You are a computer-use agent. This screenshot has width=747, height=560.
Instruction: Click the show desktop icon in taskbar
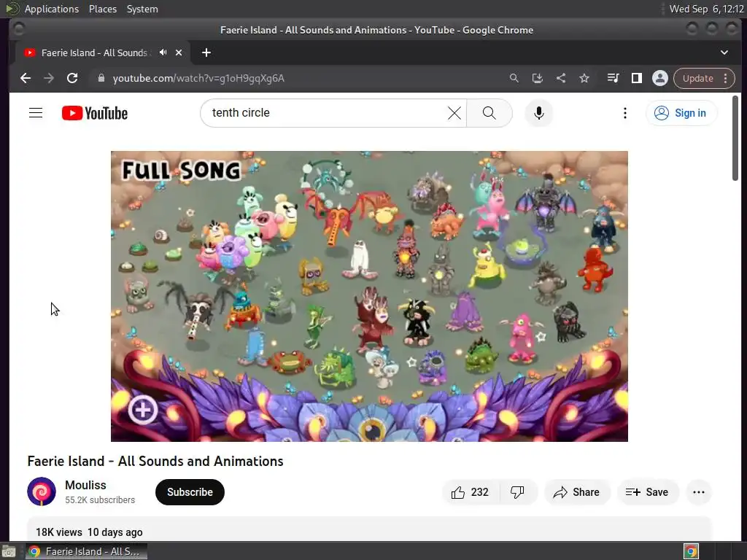point(9,551)
